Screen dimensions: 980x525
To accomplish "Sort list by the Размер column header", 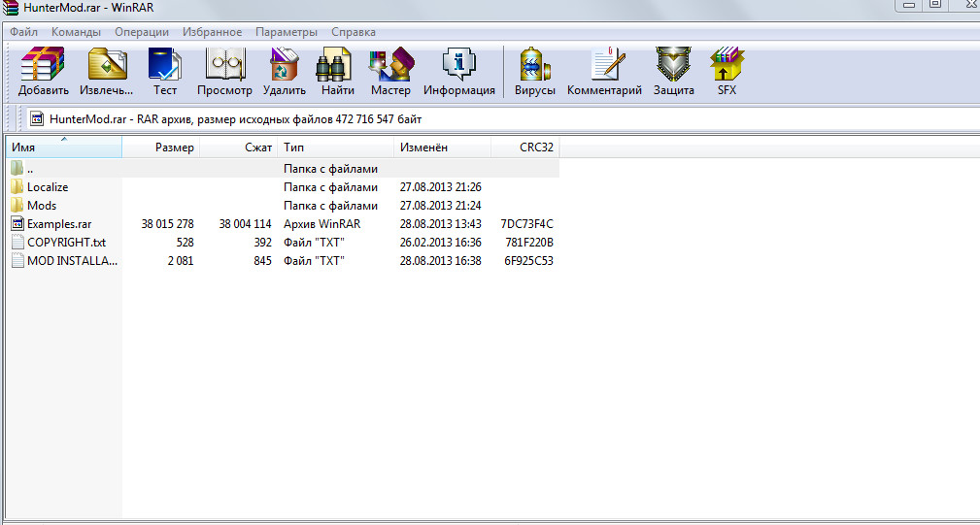I will click(160, 148).
